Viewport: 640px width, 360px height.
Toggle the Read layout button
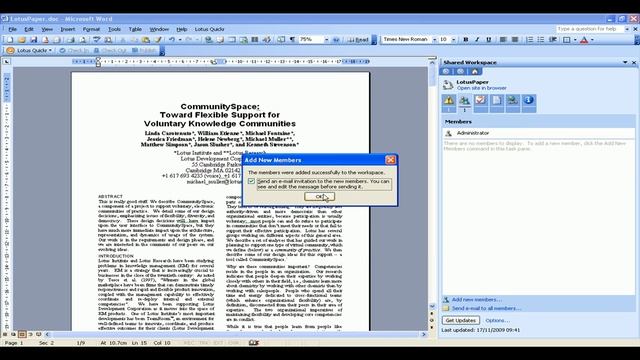[358, 40]
